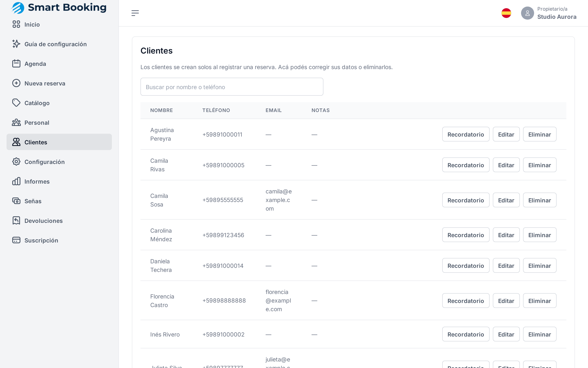588x368 pixels.
Task: Click the Devoluciones refund icon
Action: tap(16, 221)
